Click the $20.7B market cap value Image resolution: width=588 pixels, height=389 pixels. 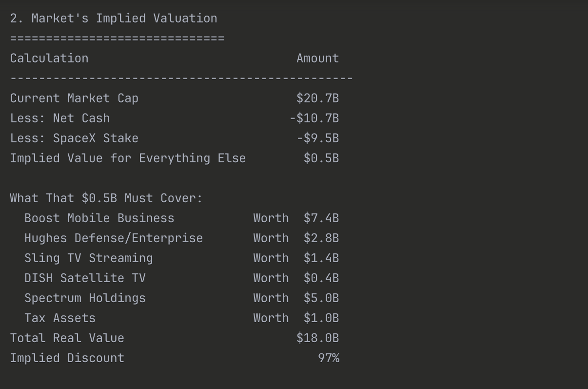pos(318,98)
